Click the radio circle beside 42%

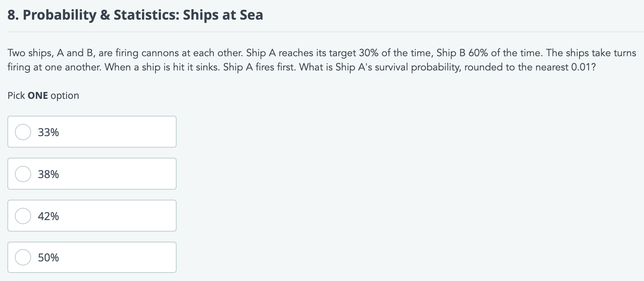point(23,216)
